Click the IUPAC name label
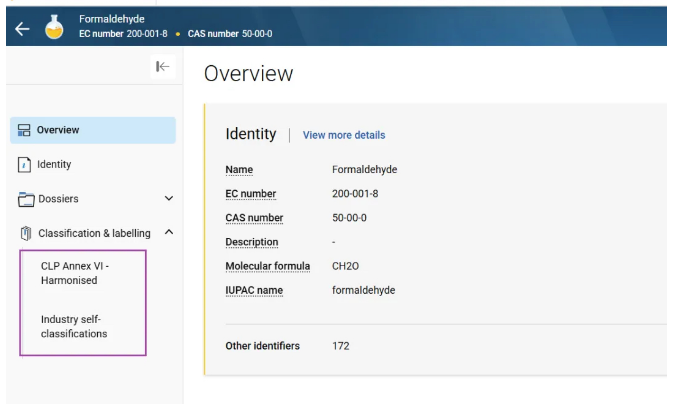This screenshot has height=406, width=674. (x=254, y=291)
